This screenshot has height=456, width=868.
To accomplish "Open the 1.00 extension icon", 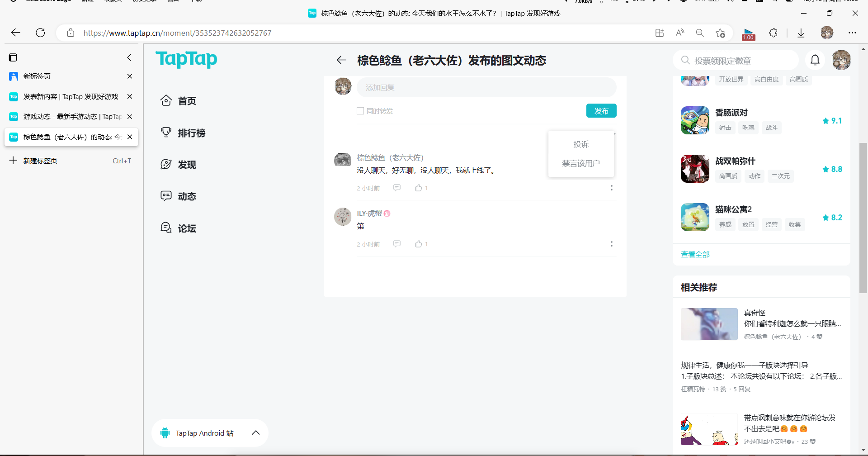I will coord(749,34).
